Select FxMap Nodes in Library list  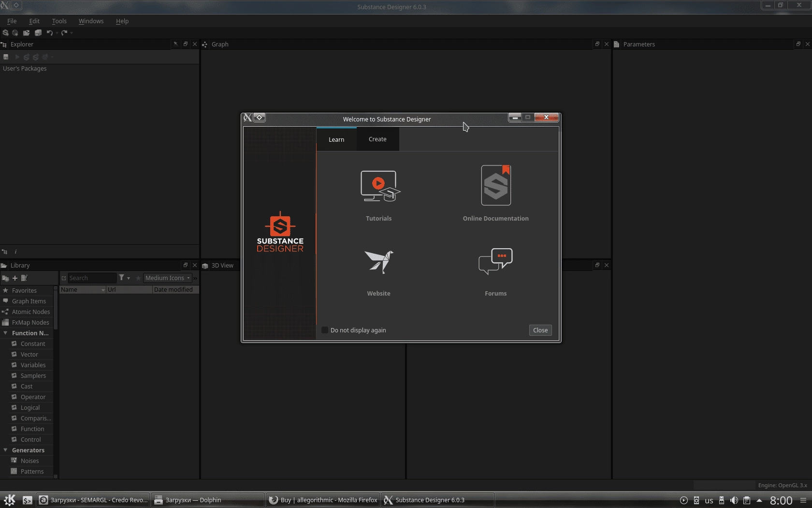coord(27,322)
